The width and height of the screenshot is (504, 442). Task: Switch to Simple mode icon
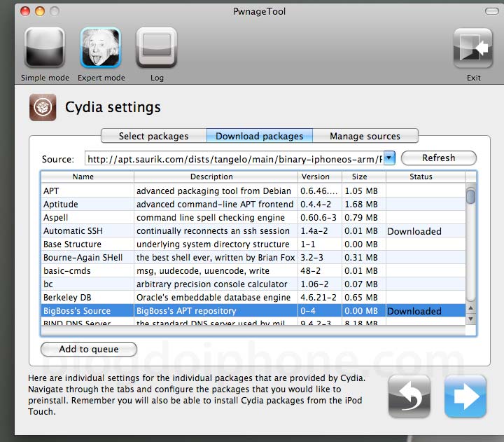(45, 48)
